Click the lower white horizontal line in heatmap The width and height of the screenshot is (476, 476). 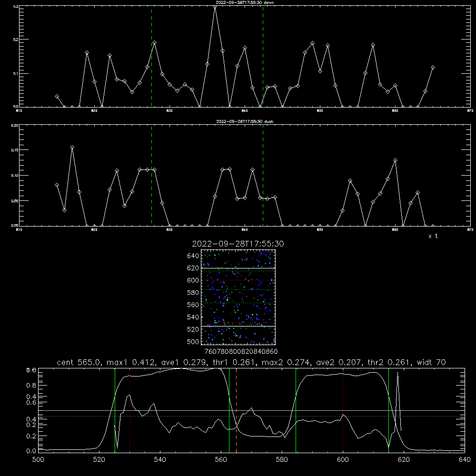tap(238, 326)
